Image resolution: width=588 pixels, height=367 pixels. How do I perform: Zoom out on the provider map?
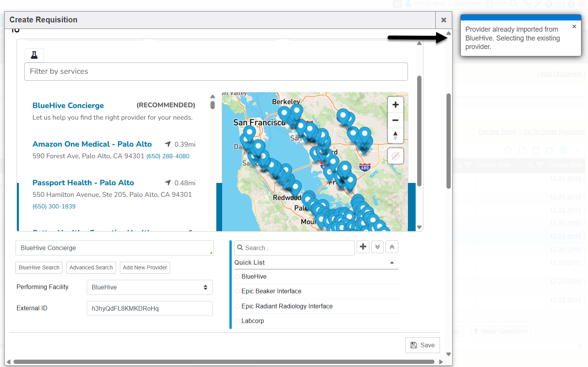(395, 120)
